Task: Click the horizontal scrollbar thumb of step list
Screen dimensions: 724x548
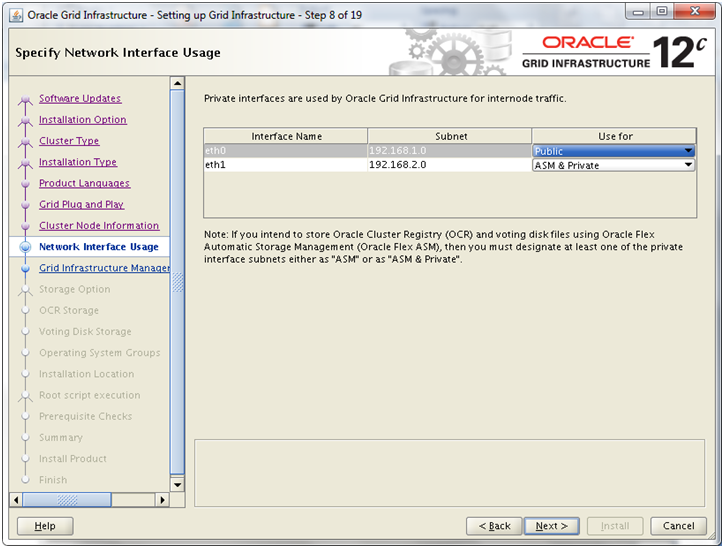Action: pos(67,500)
